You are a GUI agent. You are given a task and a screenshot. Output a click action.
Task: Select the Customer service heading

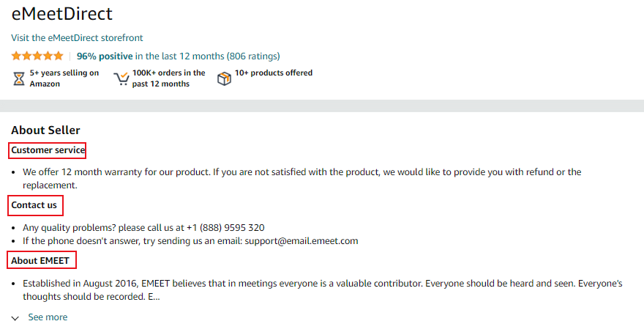point(48,150)
